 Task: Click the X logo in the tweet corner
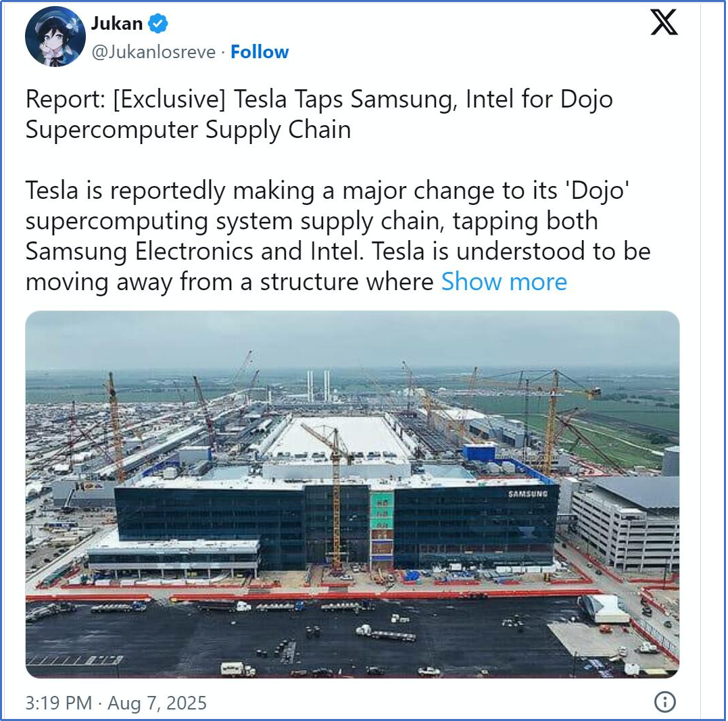664,22
